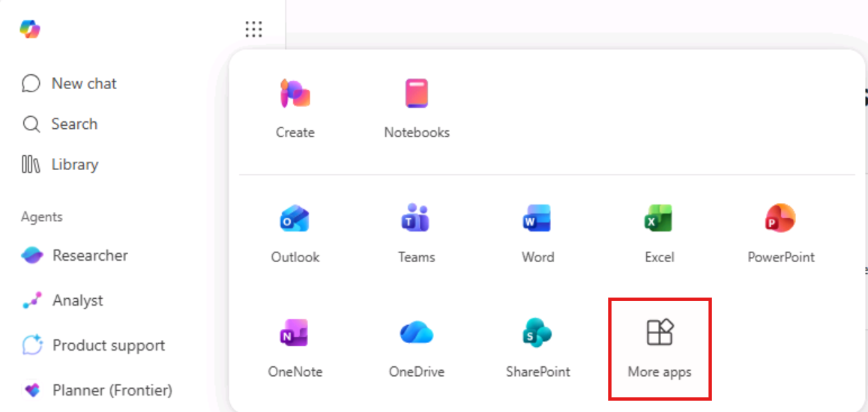The image size is (868, 412).
Task: Click the Agents section heading
Action: pos(42,216)
